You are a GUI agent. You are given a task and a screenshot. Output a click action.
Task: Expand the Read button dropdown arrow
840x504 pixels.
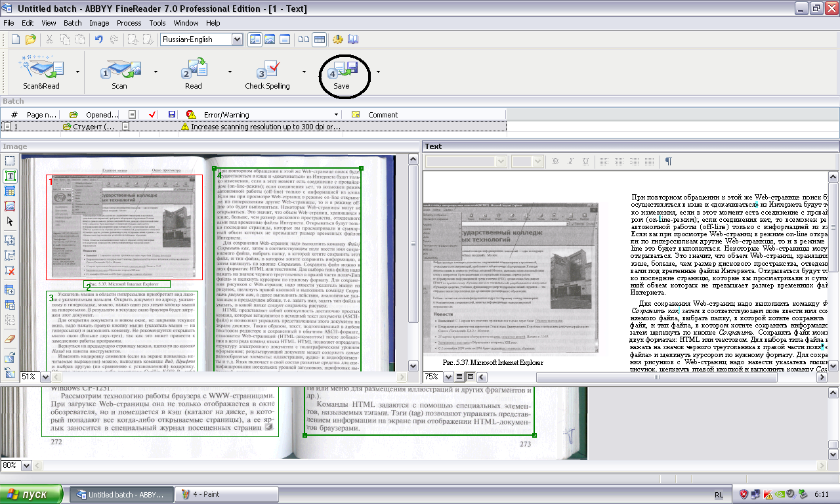230,72
